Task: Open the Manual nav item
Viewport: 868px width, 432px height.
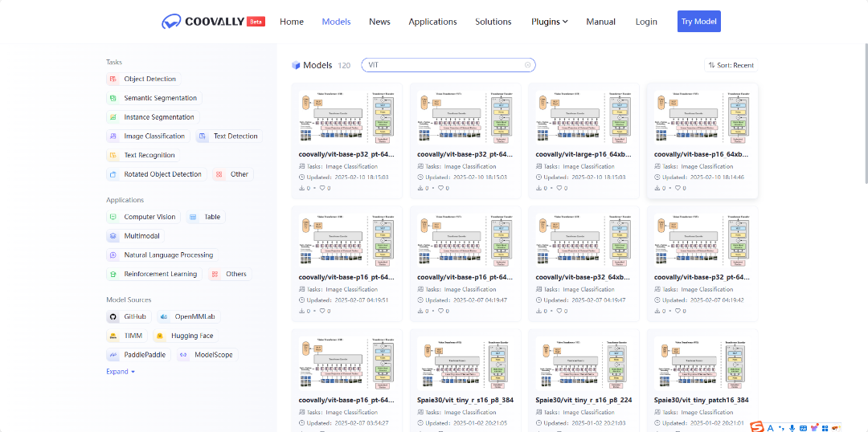Action: (600, 22)
